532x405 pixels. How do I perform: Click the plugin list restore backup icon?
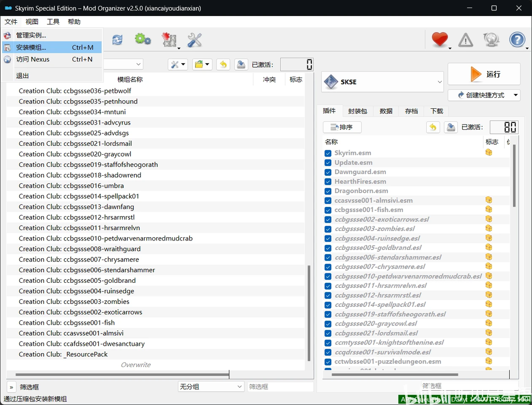click(433, 127)
